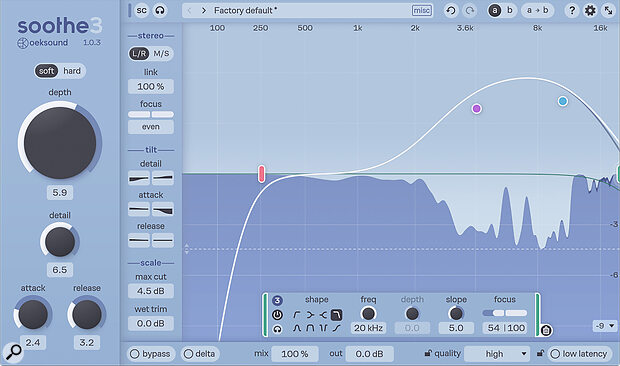
Task: Select A state
Action: (x=494, y=11)
